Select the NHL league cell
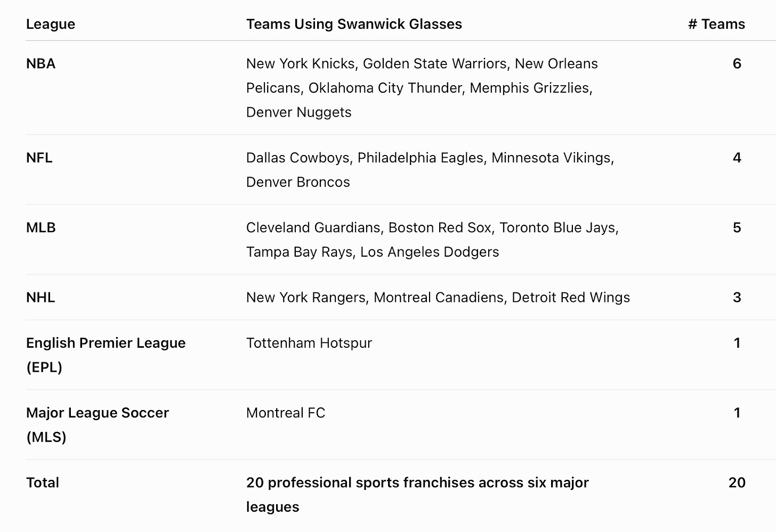776x532 pixels. tap(41, 297)
